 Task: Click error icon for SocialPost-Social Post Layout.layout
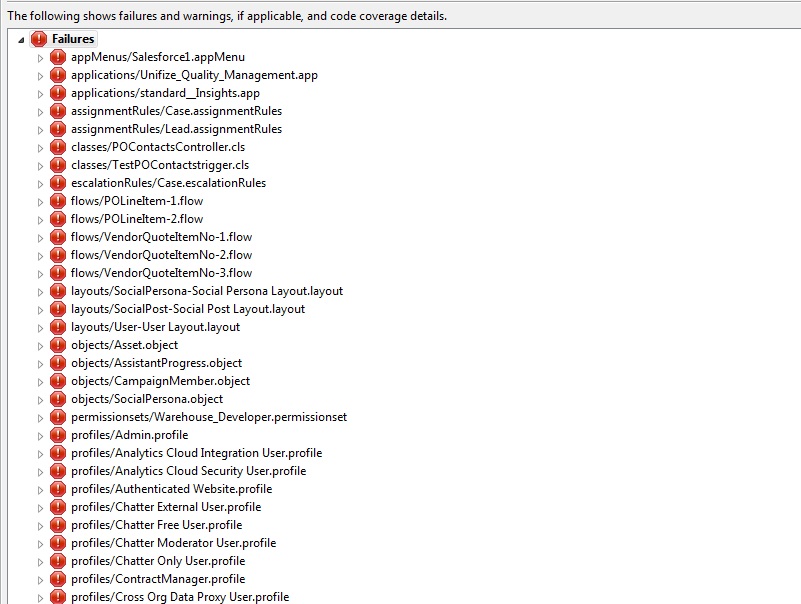coord(58,309)
